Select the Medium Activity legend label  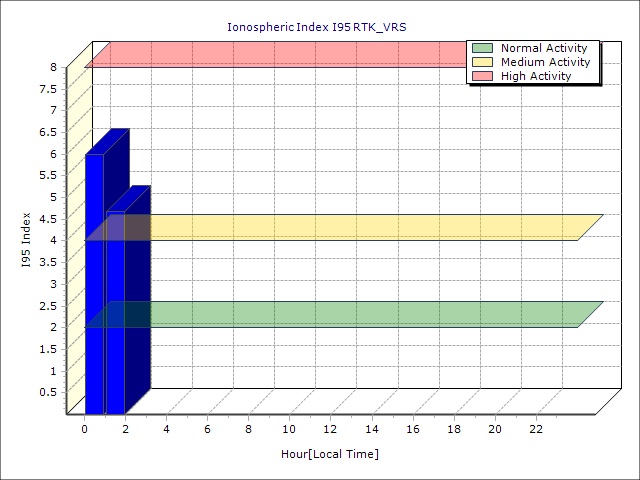pos(545,62)
